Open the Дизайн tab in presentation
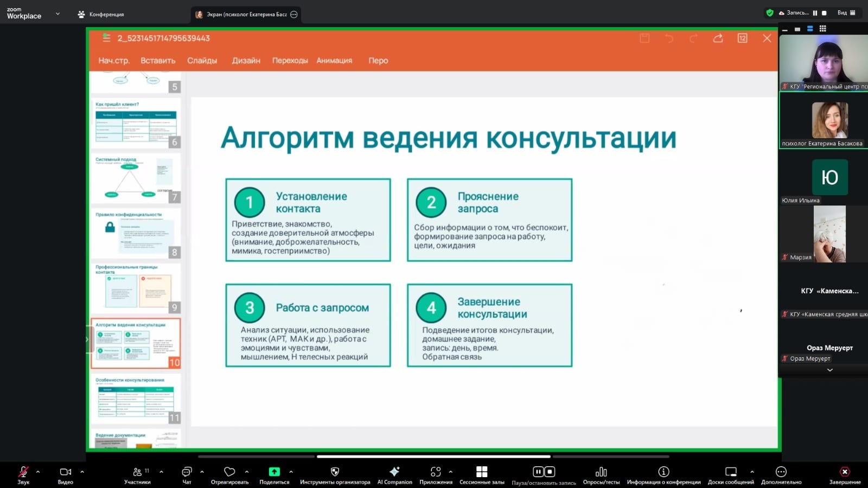The image size is (868, 488). [x=246, y=61]
